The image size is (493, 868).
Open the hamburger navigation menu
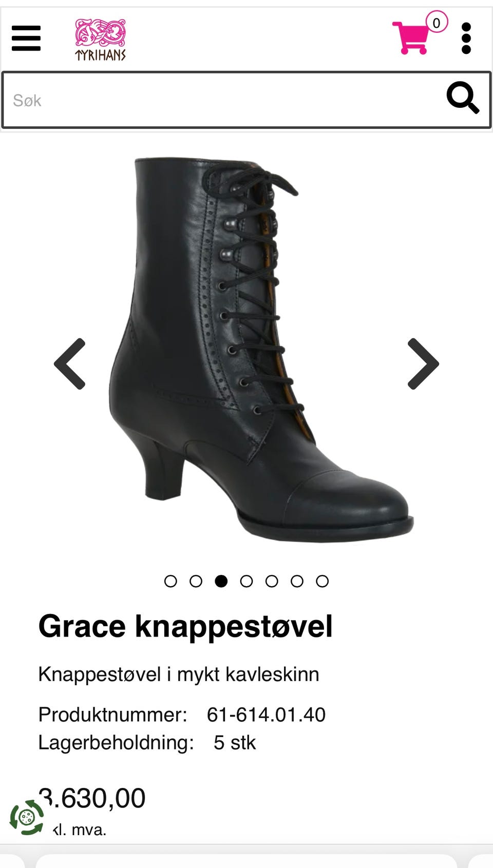coord(26,38)
